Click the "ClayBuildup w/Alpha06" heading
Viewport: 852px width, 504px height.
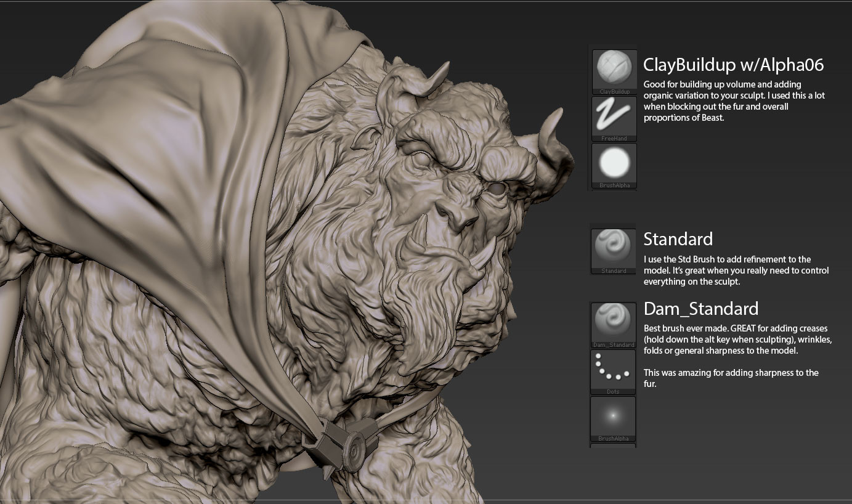pos(733,65)
